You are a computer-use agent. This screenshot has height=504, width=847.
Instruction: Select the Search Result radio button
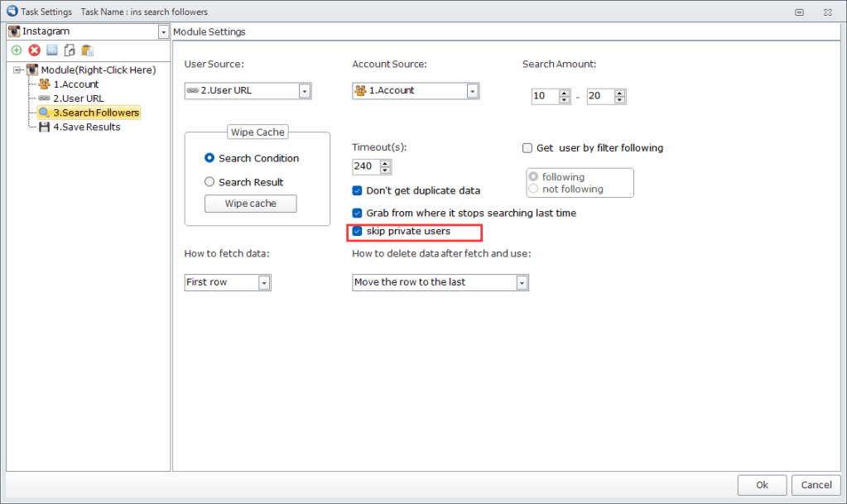(209, 182)
